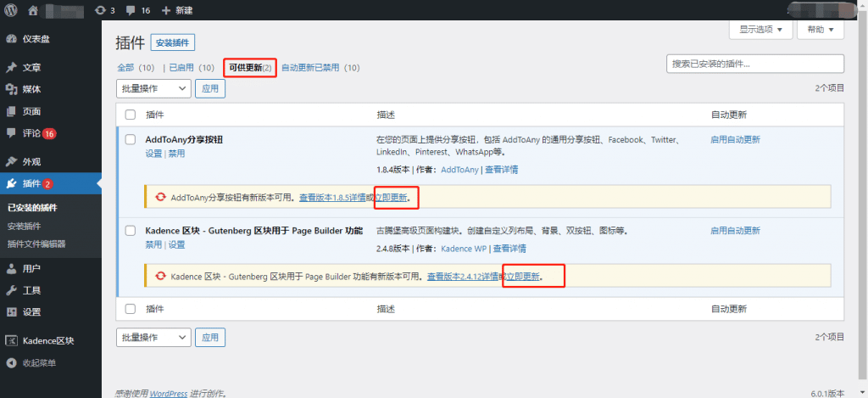The width and height of the screenshot is (868, 398).
Task: Open 查看详情 for AddToAny 1.8.4
Action: (x=502, y=170)
